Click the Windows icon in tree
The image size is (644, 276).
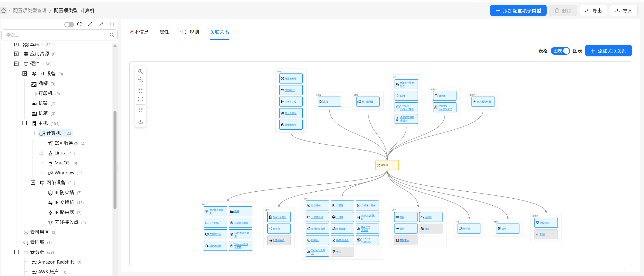(x=50, y=173)
